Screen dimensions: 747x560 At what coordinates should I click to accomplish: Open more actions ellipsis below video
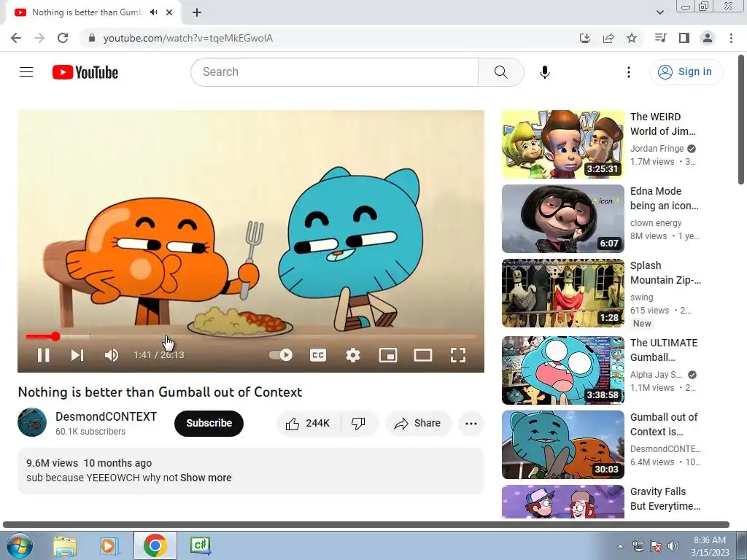coord(471,424)
